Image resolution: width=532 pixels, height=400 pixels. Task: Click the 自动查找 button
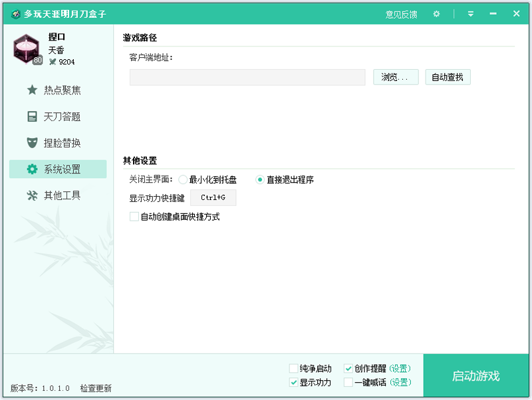coord(448,77)
